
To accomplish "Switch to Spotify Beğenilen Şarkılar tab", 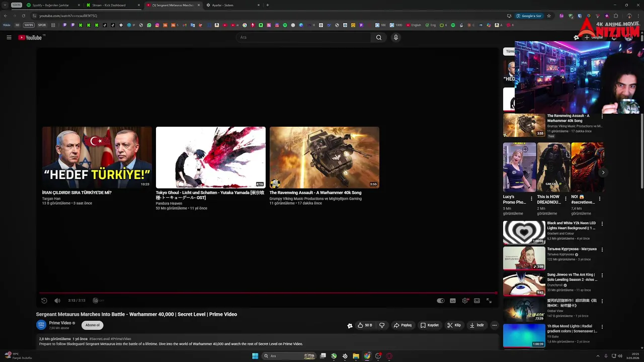I will [x=53, y=5].
